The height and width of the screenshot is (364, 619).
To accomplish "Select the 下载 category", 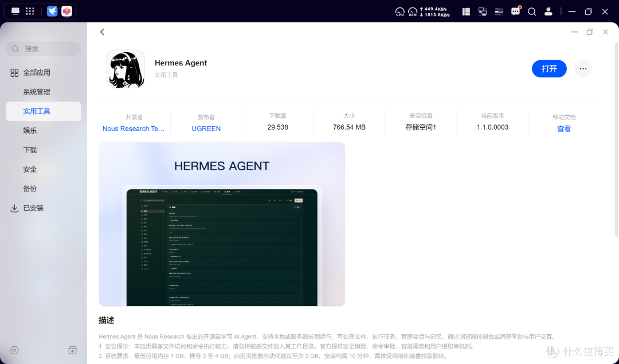I will (44, 150).
